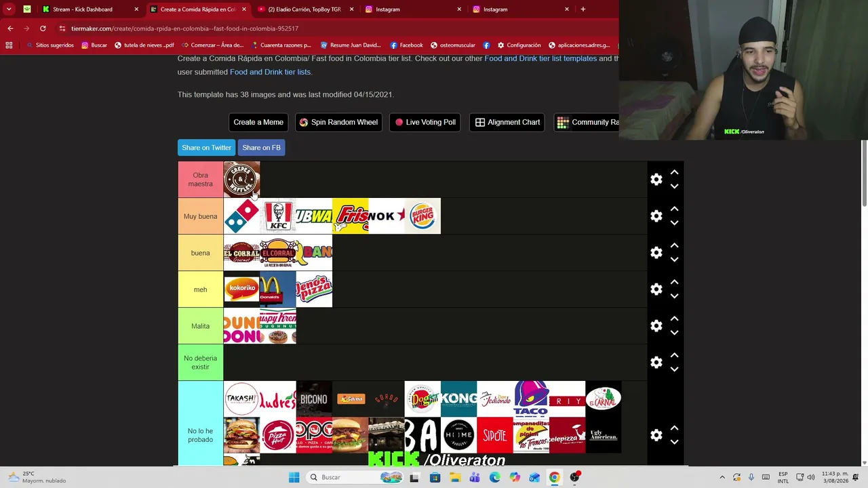This screenshot has height=488, width=868.
Task: Select the Subway logo
Action: click(x=314, y=216)
